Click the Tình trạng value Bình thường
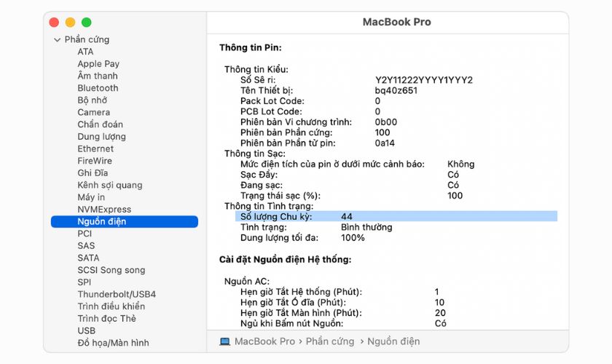Screen dimensions: 612x364 click(x=366, y=227)
